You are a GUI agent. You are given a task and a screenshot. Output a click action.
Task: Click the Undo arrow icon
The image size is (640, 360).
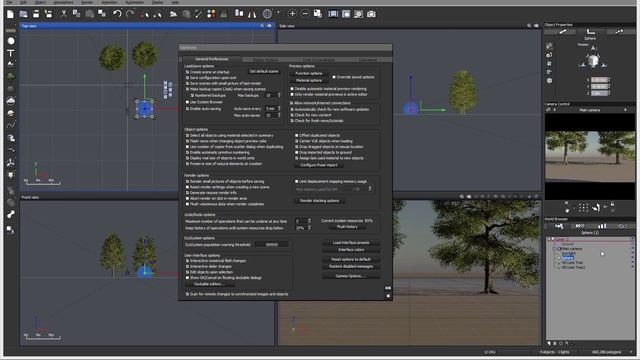(117, 14)
